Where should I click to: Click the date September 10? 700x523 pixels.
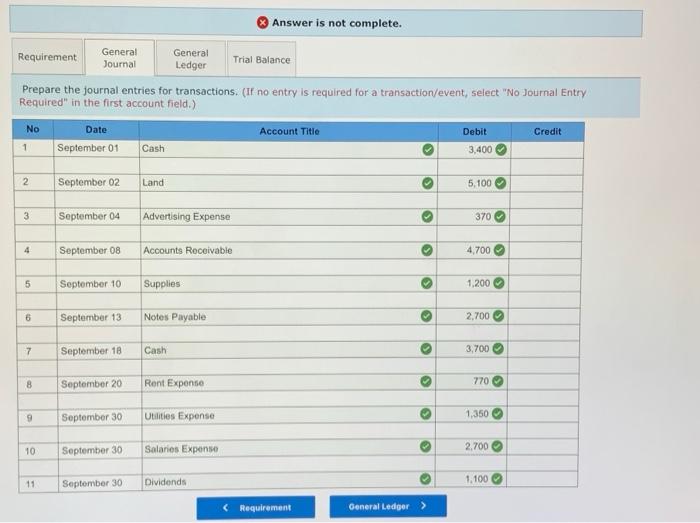tap(90, 283)
